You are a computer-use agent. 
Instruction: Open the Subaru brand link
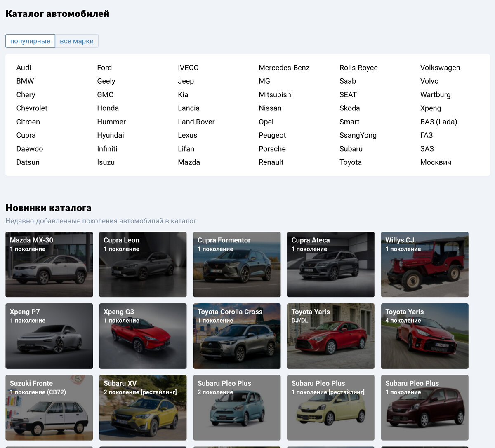coord(351,149)
